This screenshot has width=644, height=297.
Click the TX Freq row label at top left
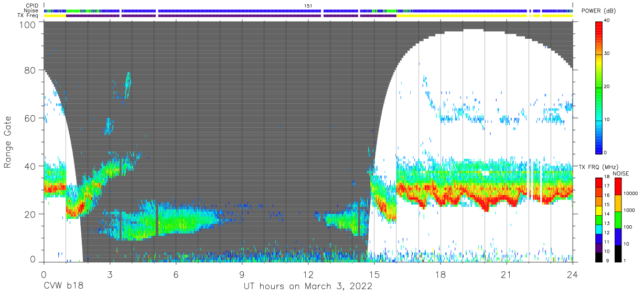pos(29,16)
